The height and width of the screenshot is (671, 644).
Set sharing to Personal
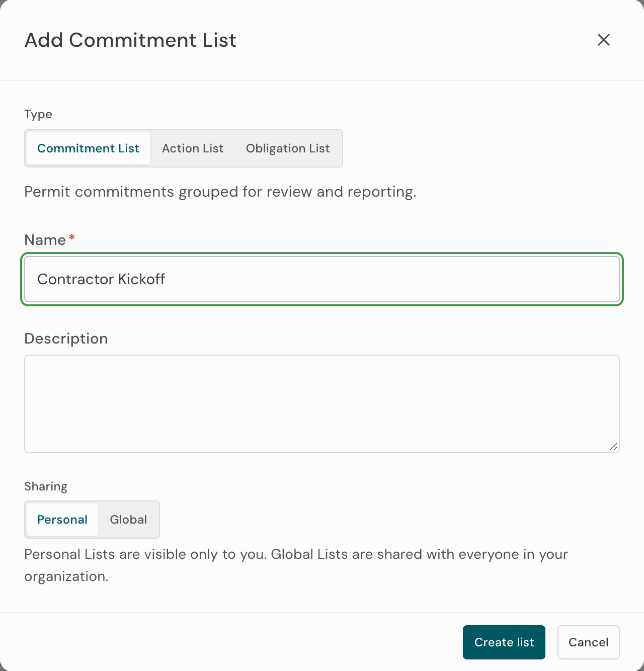[x=62, y=520]
